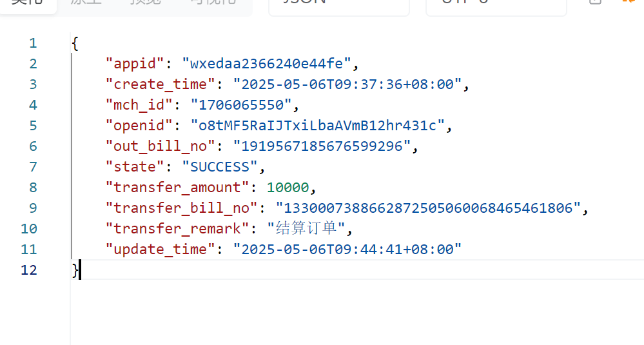
Task: Click line number 7 in the gutter
Action: click(34, 167)
